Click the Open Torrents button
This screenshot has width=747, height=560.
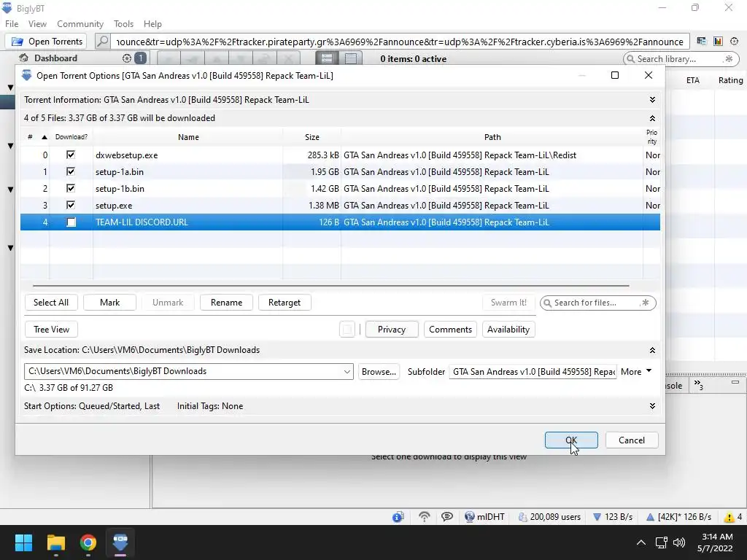point(46,42)
